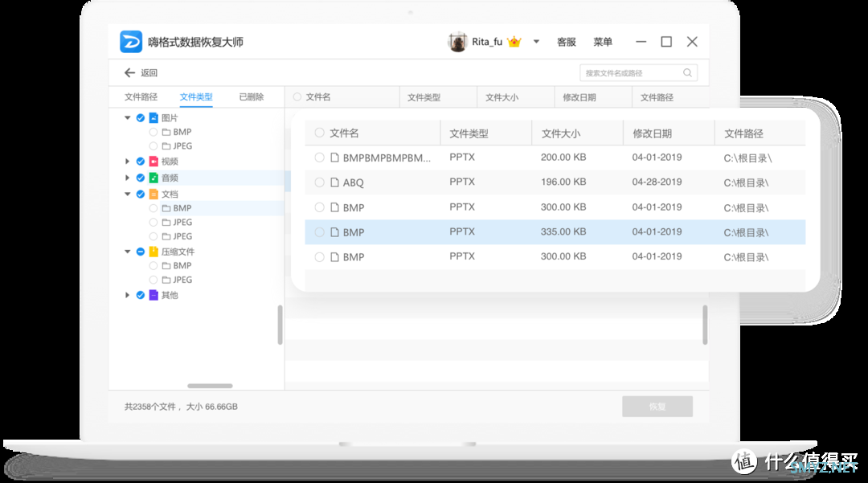The width and height of the screenshot is (868, 483).
Task: Click BMP folder icon under 压缩文件
Action: tap(166, 265)
